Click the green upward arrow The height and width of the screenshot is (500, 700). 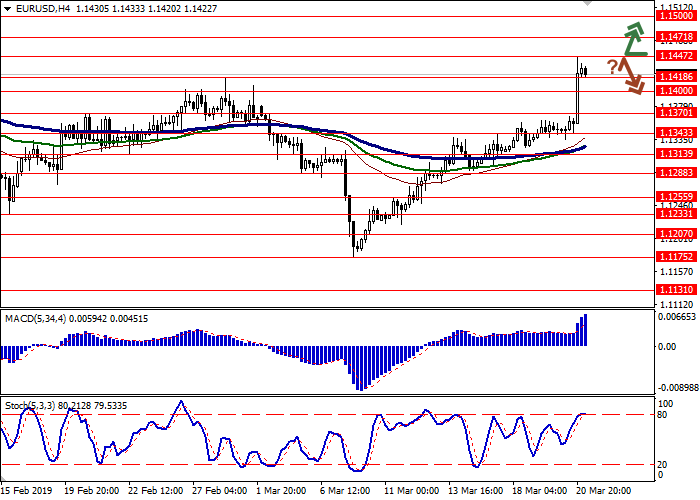click(x=632, y=38)
